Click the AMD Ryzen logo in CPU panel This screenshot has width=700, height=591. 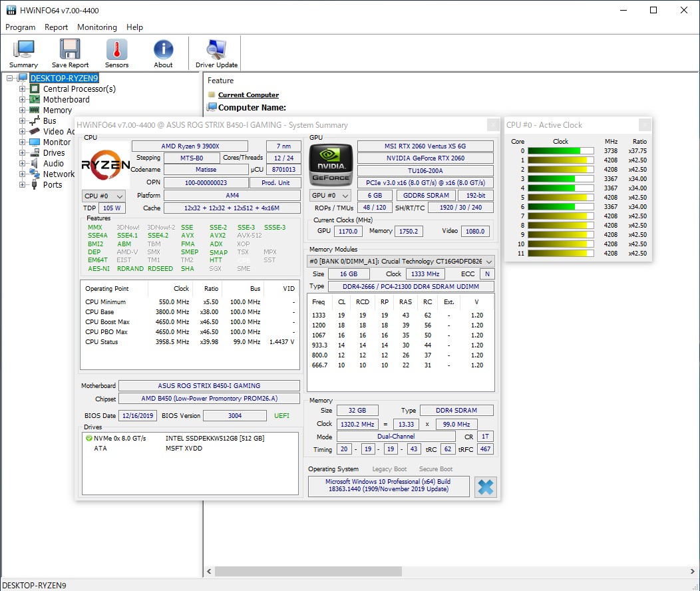pos(104,168)
